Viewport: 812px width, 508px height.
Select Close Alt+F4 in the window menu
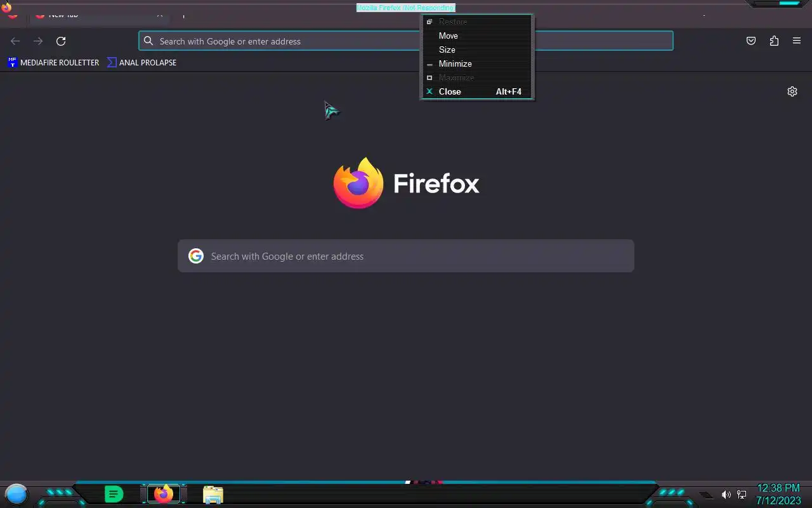pos(476,91)
